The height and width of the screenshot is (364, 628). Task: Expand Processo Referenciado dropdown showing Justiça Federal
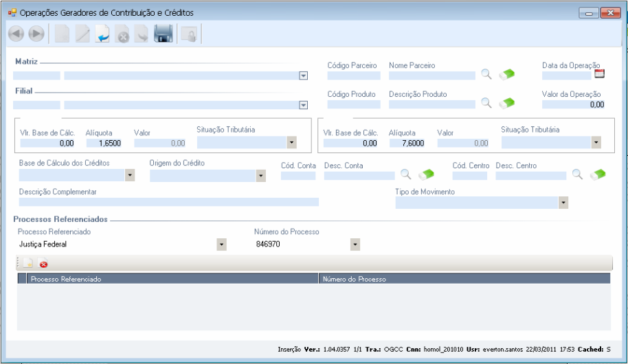(221, 244)
